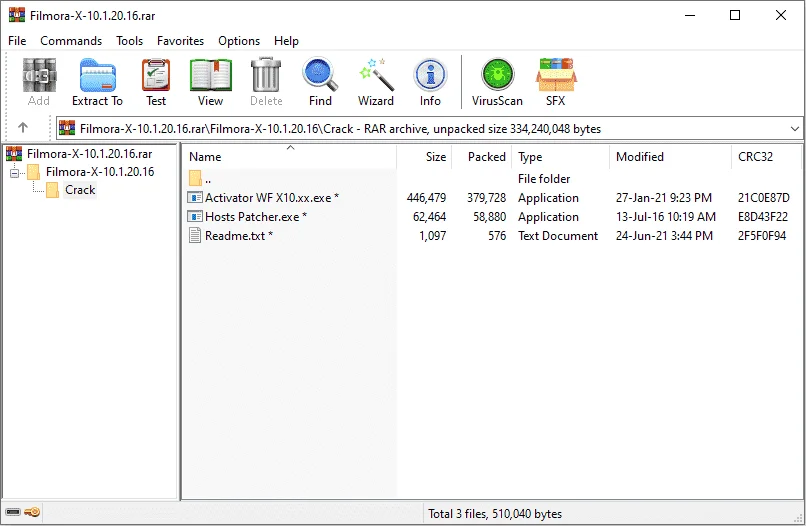The height and width of the screenshot is (526, 806).
Task: Click CRC32 value E8D43F22
Action: point(763,216)
